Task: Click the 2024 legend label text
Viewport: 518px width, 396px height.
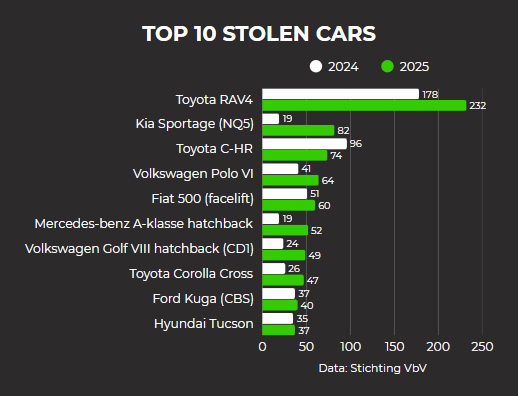Action: click(x=343, y=67)
